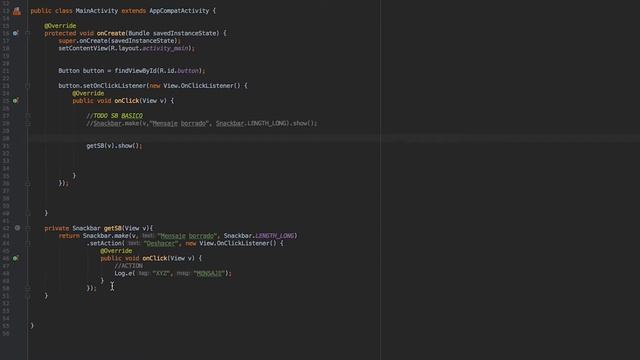Click LENGTH_LONG in the return statement
This screenshot has height=360, width=640.
(x=274, y=236)
